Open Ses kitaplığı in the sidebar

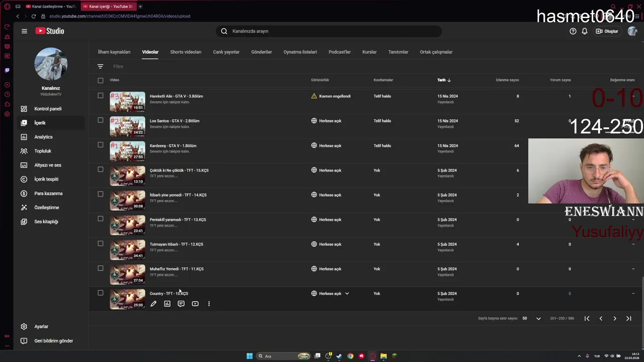[x=49, y=221]
